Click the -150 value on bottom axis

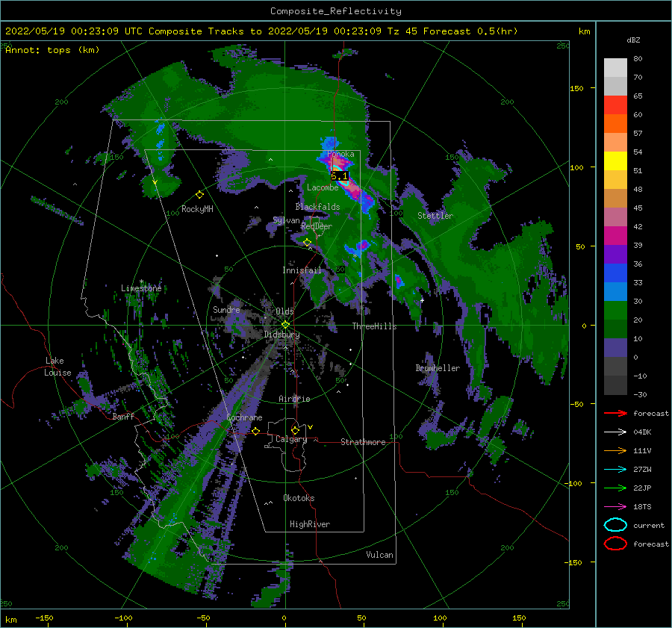44,618
